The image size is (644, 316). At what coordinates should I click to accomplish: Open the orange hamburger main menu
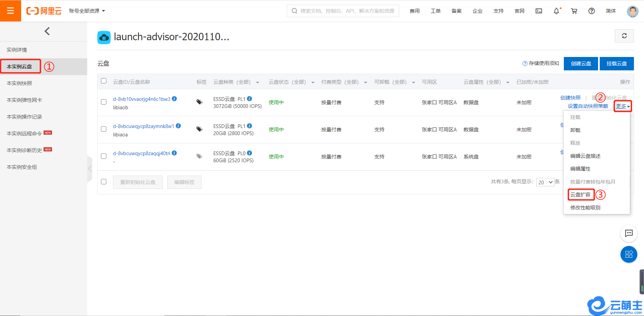[x=10, y=11]
